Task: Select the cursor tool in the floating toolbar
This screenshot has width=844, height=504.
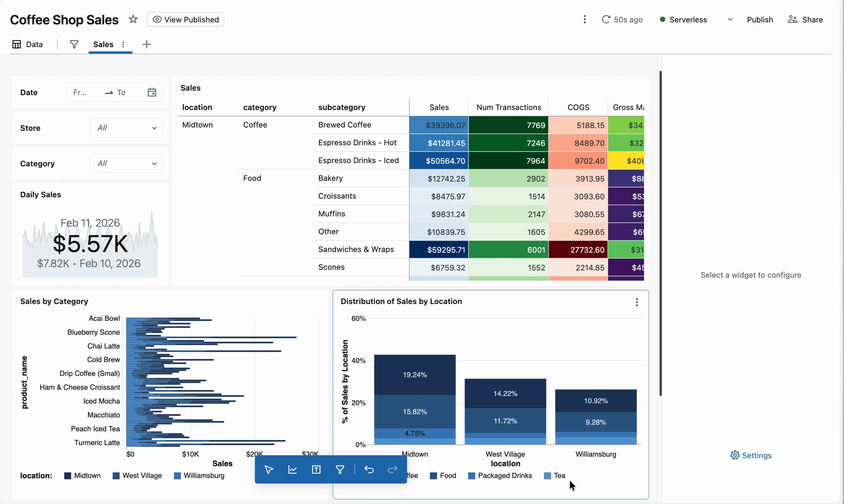Action: pos(269,469)
